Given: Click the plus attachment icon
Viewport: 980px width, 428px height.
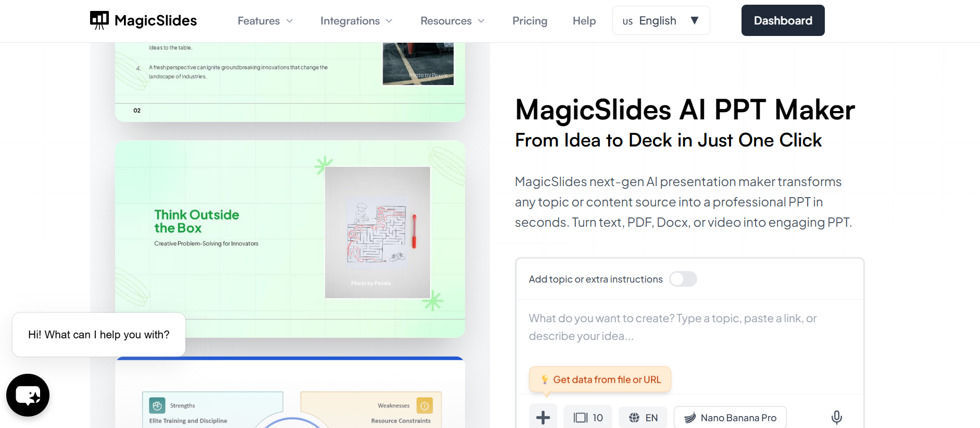Looking at the screenshot, I should 543,418.
